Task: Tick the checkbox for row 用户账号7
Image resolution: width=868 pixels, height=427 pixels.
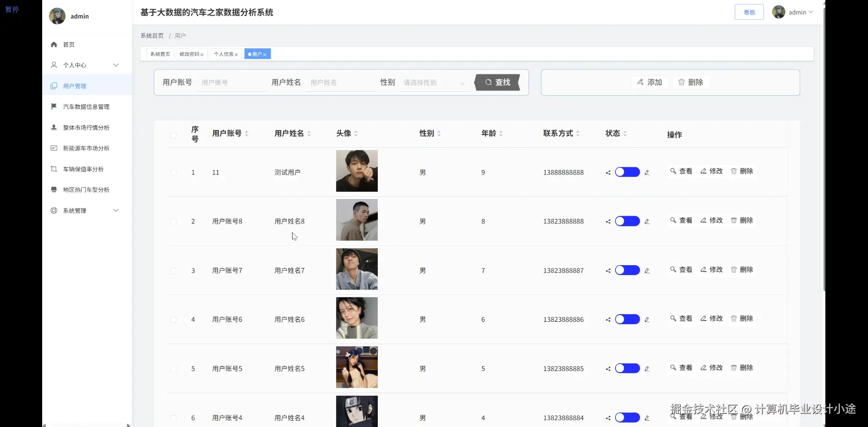Action: click(x=173, y=271)
